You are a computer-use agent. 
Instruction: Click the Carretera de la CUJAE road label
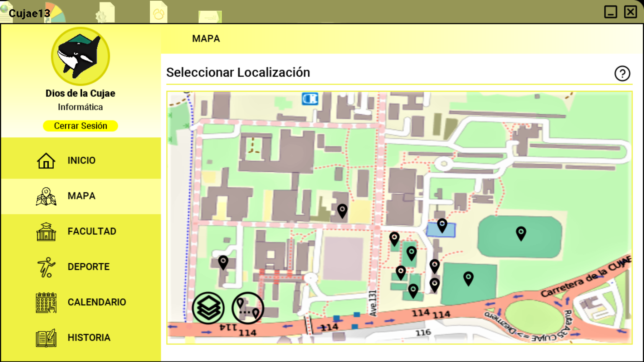(x=586, y=277)
